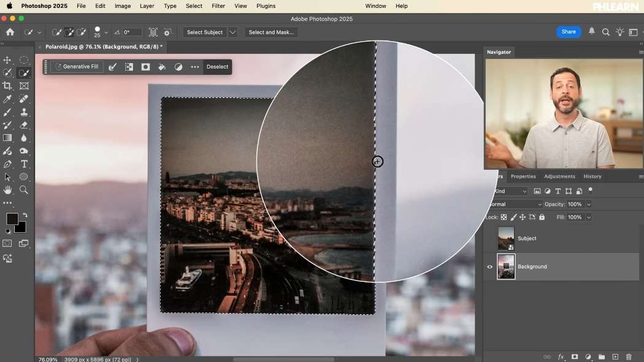The height and width of the screenshot is (362, 644).
Task: Add a layer mask in Layers panel
Action: click(575, 356)
